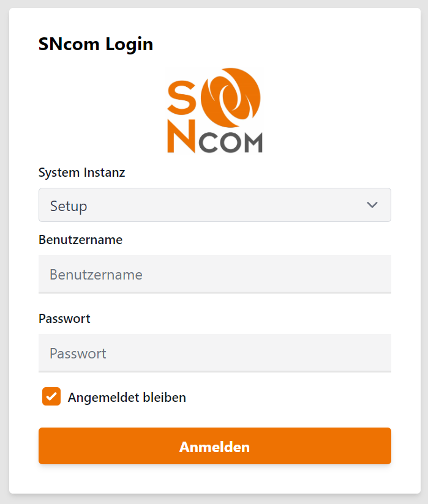The image size is (428, 504).
Task: Click the System Instanz label
Action: click(x=81, y=172)
